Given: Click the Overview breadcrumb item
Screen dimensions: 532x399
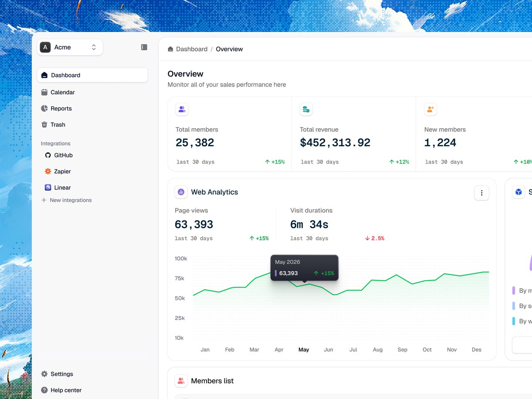Looking at the screenshot, I should [229, 49].
